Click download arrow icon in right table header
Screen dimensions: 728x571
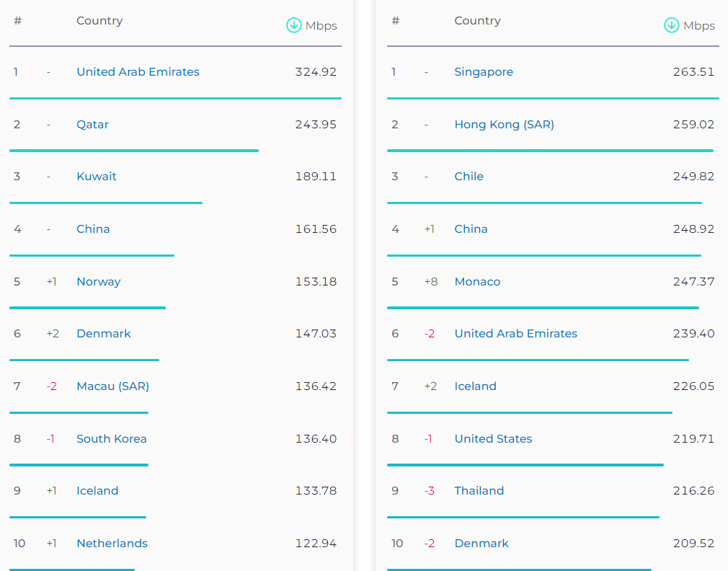[x=671, y=25]
